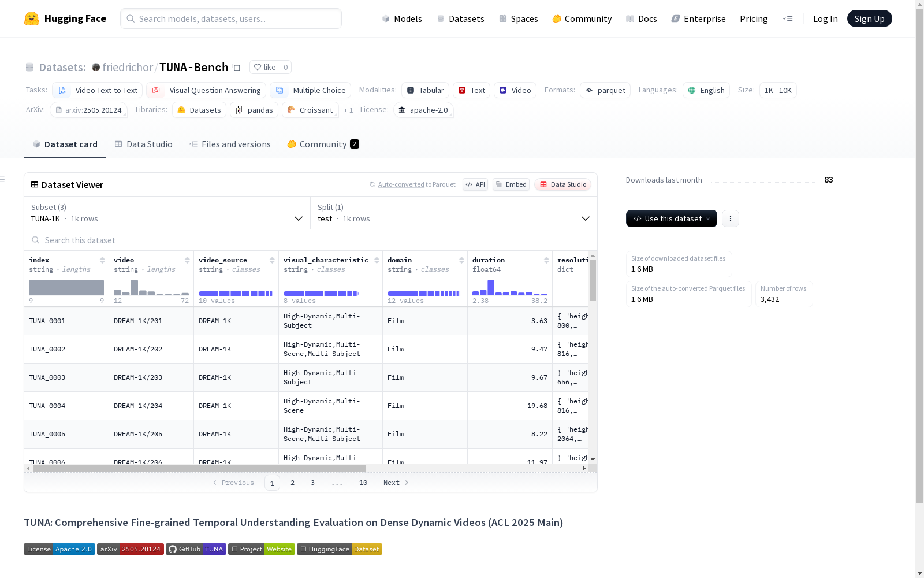Click the Next page button

pos(396,483)
